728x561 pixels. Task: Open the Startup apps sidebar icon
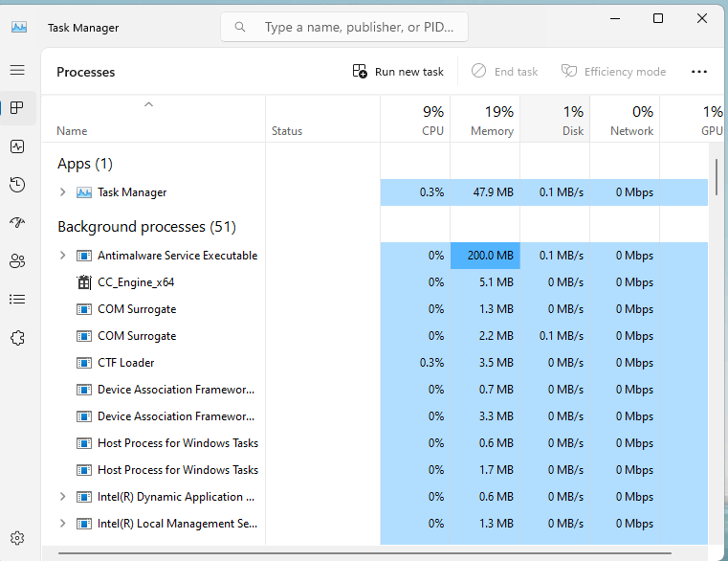tap(17, 223)
